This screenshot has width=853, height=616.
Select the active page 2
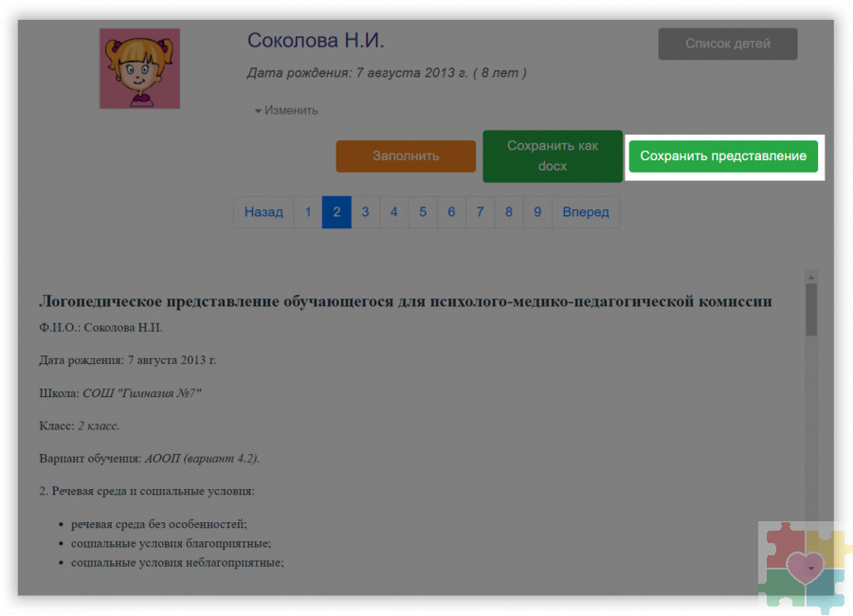336,212
